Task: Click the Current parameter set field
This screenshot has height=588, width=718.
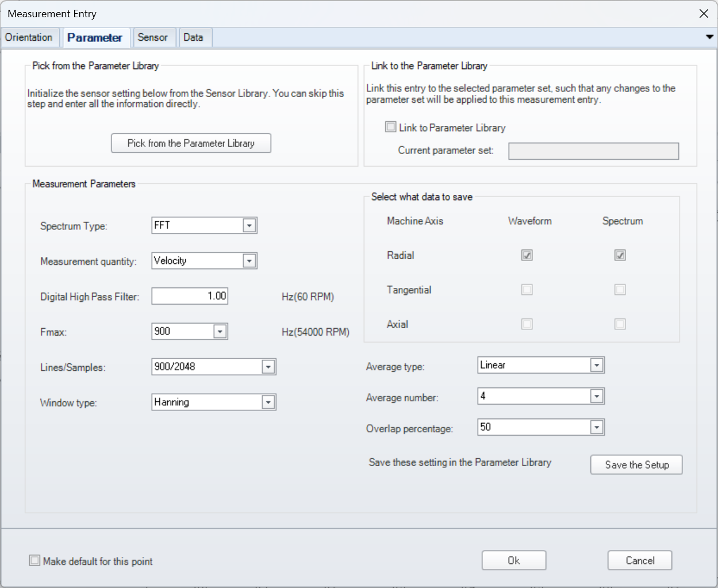Action: [593, 151]
